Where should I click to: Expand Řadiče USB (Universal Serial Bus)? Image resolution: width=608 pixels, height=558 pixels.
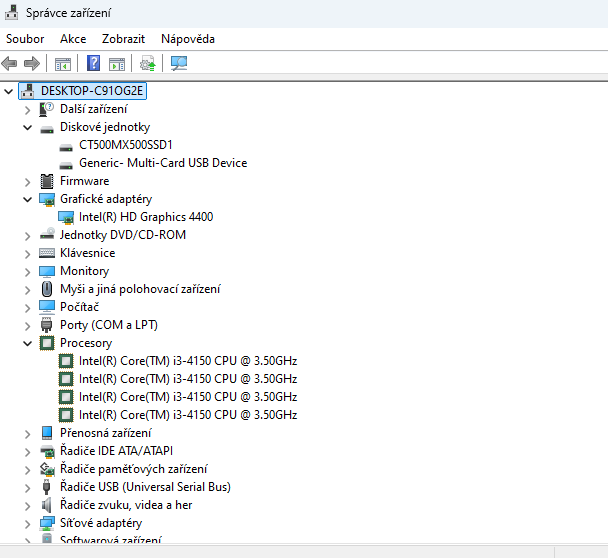pos(28,488)
